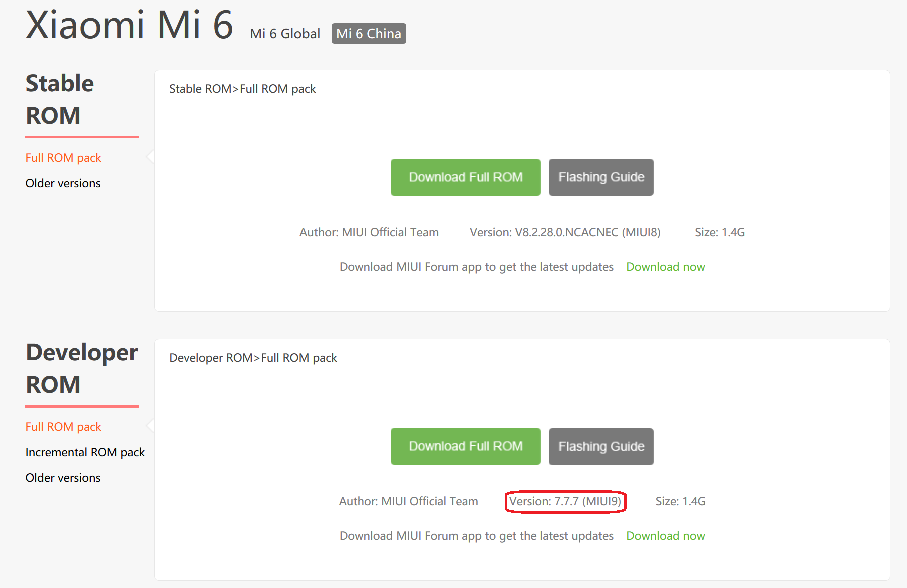Open Full ROM pack under Stable ROM
Screen dimensions: 907x588
coord(63,158)
